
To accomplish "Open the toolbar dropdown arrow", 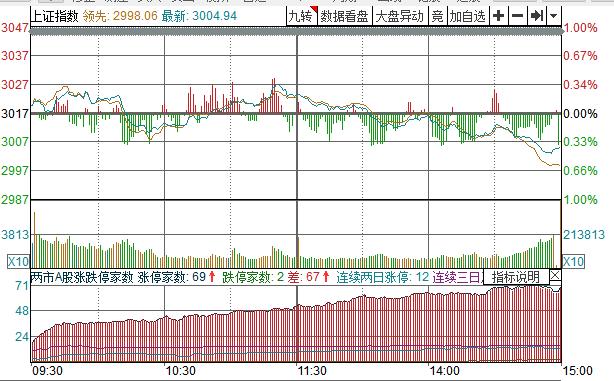I will coord(553,16).
